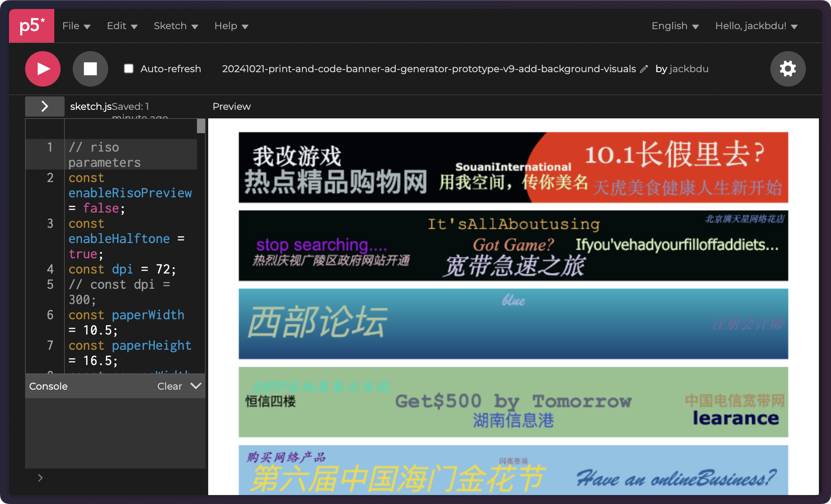Open the Help menu
The width and height of the screenshot is (831, 504).
coord(231,26)
